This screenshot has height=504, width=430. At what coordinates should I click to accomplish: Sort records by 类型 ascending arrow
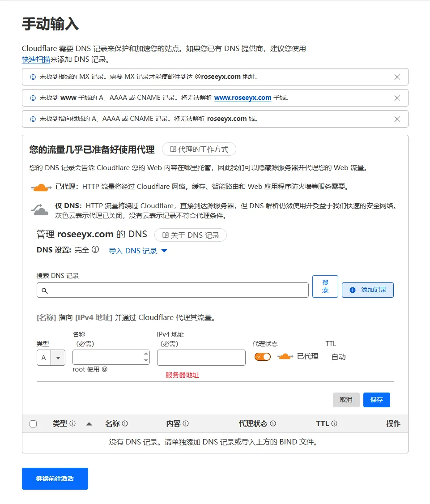tap(89, 424)
